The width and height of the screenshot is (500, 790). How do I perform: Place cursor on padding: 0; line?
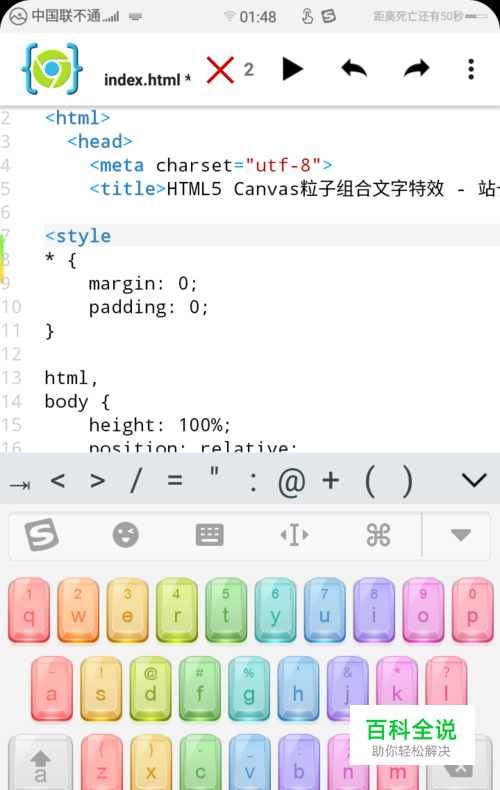point(148,307)
